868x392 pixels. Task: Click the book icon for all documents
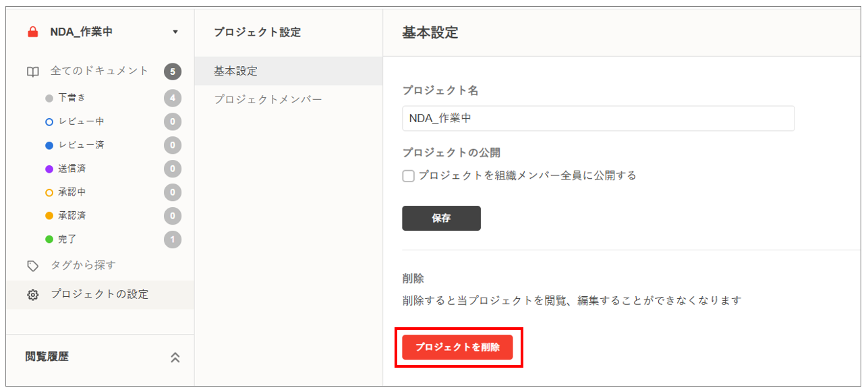32,71
